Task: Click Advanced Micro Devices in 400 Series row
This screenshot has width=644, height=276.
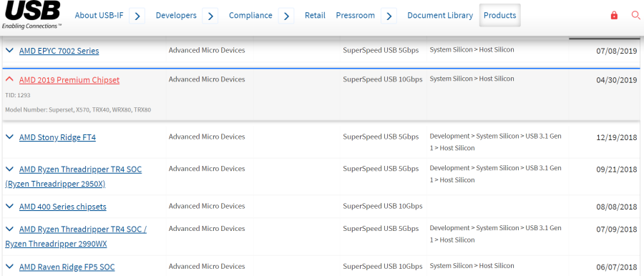Action: point(207,206)
